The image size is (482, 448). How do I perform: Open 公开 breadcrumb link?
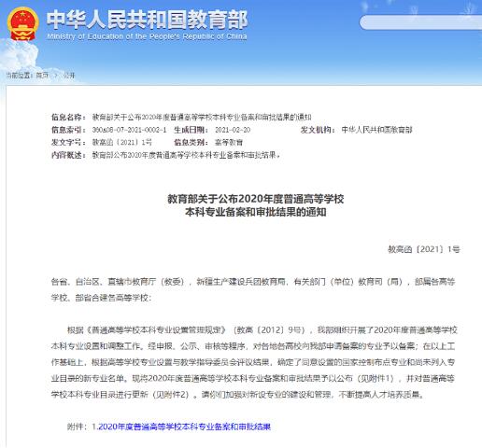click(69, 75)
